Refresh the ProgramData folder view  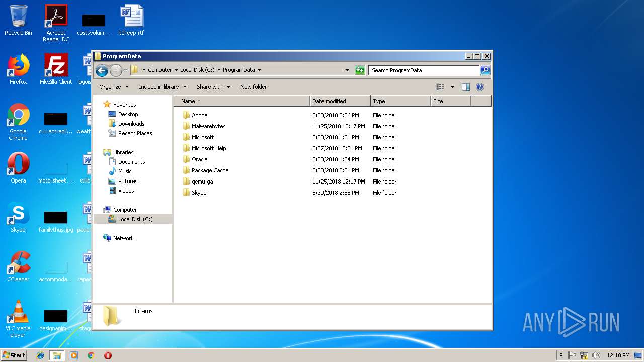(x=360, y=70)
